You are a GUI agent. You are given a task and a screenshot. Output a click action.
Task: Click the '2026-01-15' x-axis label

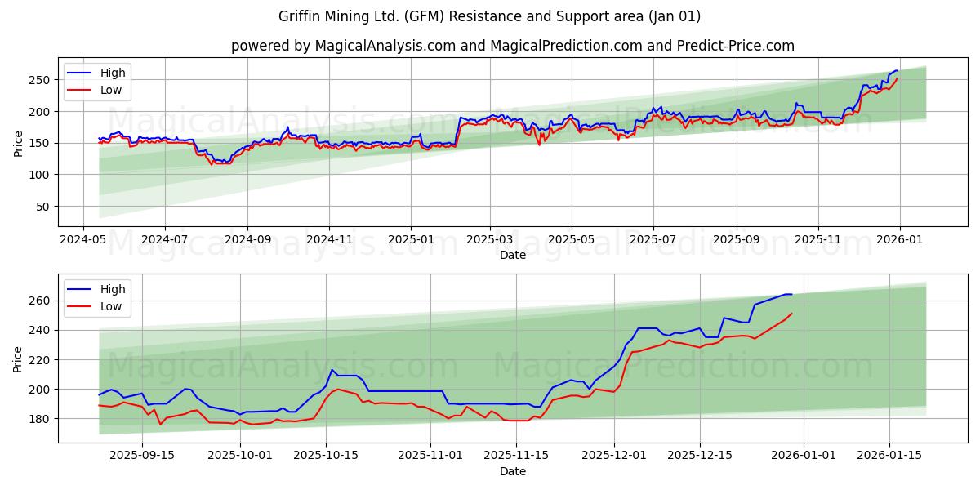point(889,457)
